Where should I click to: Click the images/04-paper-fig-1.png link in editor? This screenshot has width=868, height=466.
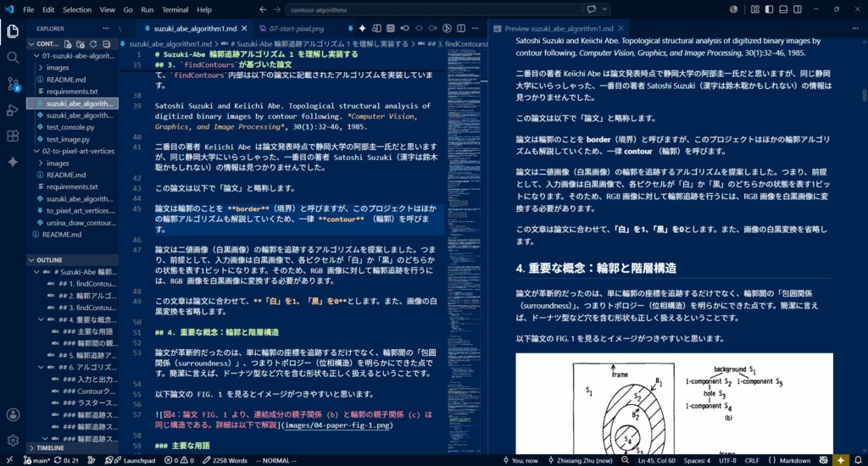click(x=337, y=425)
